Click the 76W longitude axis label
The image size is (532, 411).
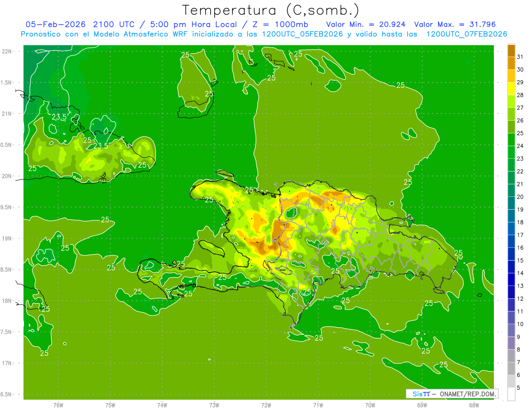tap(58, 405)
